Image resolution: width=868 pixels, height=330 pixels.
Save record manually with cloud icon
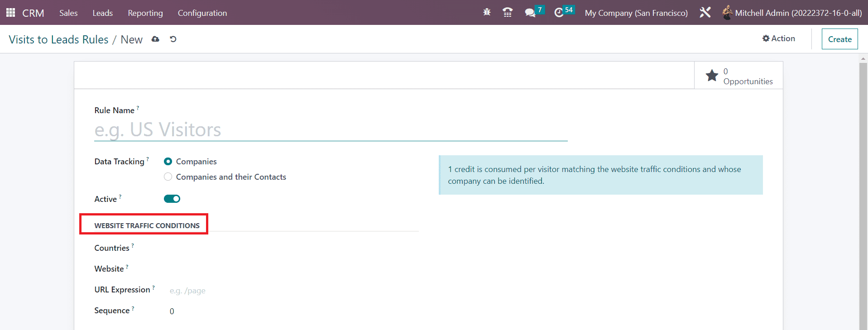pyautogui.click(x=155, y=39)
